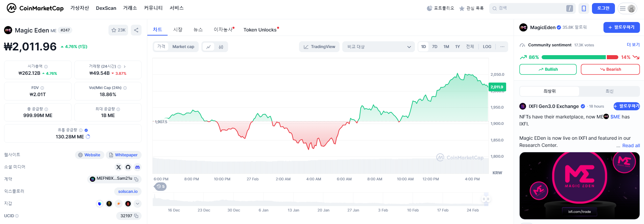The image size is (644, 224).
Task: Click the 검색 search input field
Action: click(x=532, y=8)
